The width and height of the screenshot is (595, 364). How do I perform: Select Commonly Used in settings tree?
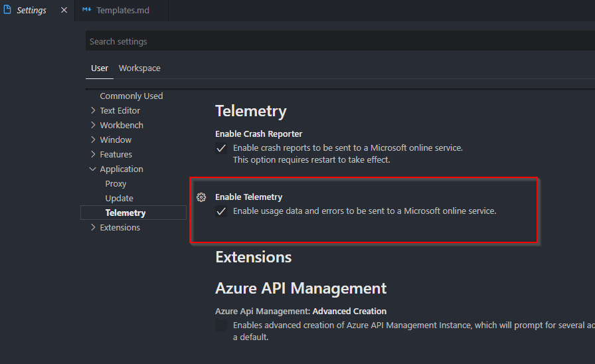[131, 96]
